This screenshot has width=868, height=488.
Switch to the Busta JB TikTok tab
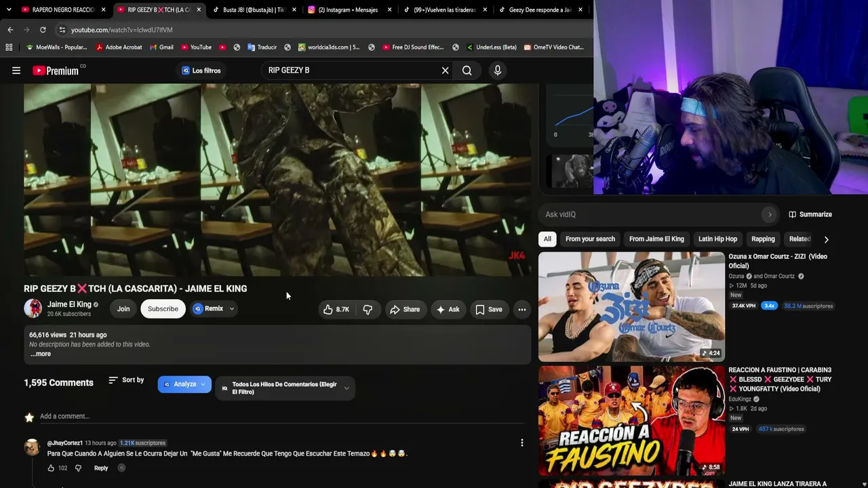click(254, 10)
